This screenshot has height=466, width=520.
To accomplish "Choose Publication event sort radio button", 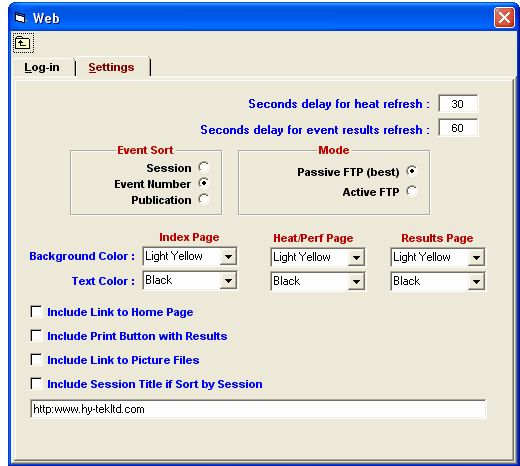I will coord(204,199).
